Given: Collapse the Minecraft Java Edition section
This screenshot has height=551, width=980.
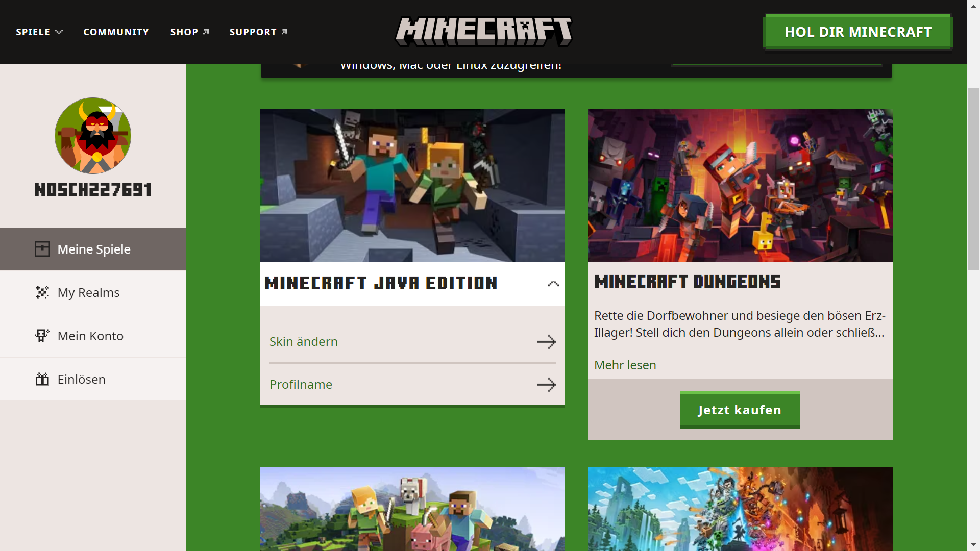Looking at the screenshot, I should tap(553, 284).
